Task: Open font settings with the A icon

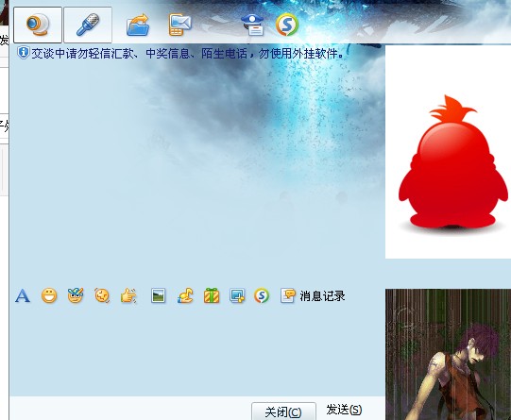Action: coord(23,296)
